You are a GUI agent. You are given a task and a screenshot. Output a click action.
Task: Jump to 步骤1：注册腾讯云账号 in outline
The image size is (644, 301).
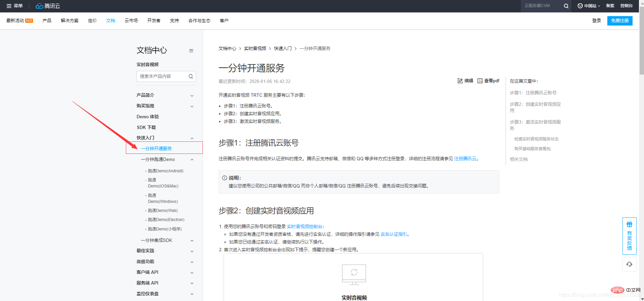point(533,93)
